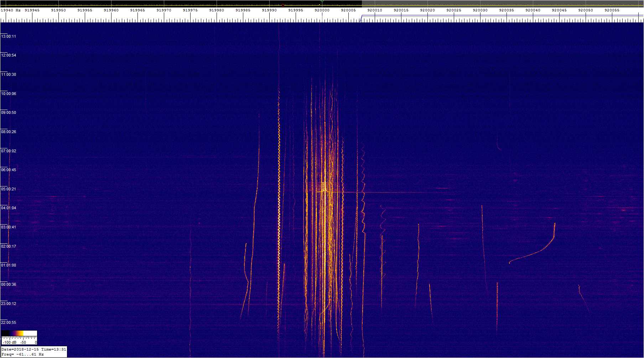Click the blue filter passband edge curve
The width and height of the screenshot is (644, 358).
coord(360,18)
